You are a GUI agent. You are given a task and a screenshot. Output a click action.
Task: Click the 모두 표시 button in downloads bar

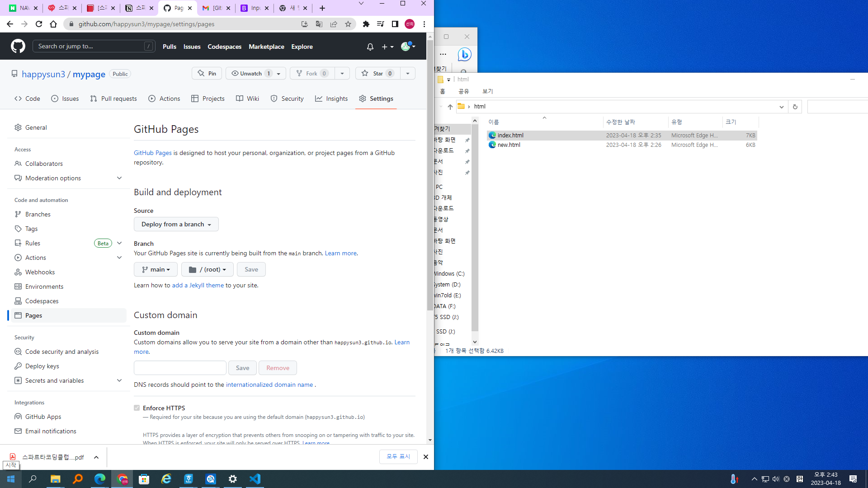click(x=398, y=457)
